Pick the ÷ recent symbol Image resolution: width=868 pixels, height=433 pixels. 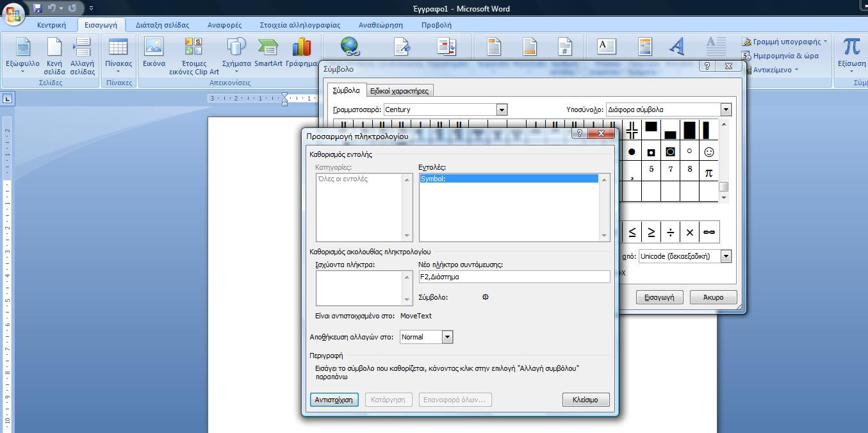point(670,232)
